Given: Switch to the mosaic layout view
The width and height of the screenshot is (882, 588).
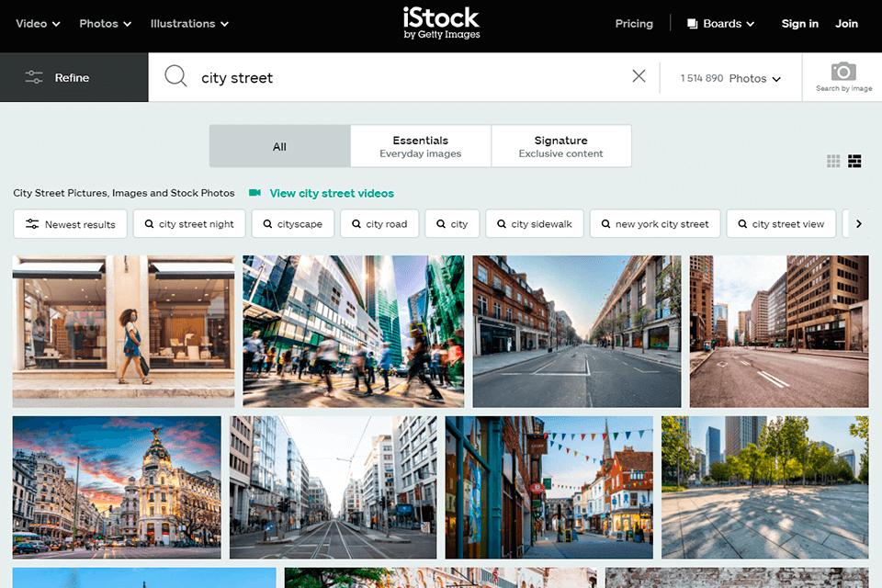Looking at the screenshot, I should (854, 162).
